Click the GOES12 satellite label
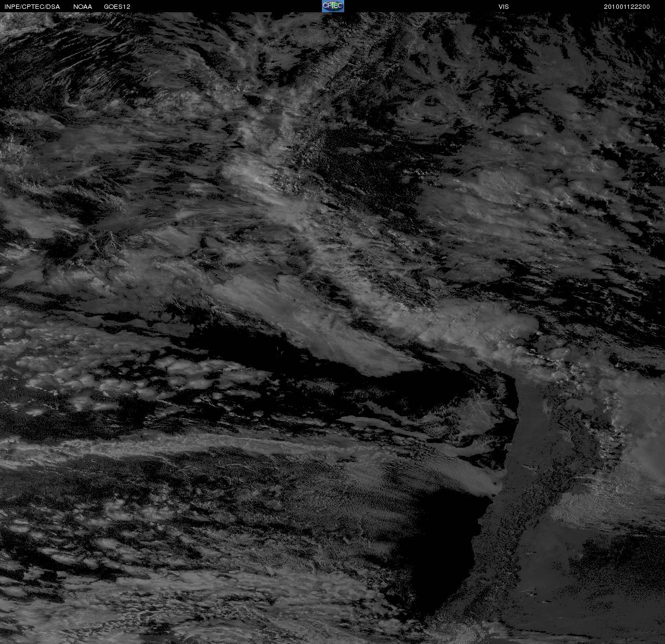 (117, 7)
